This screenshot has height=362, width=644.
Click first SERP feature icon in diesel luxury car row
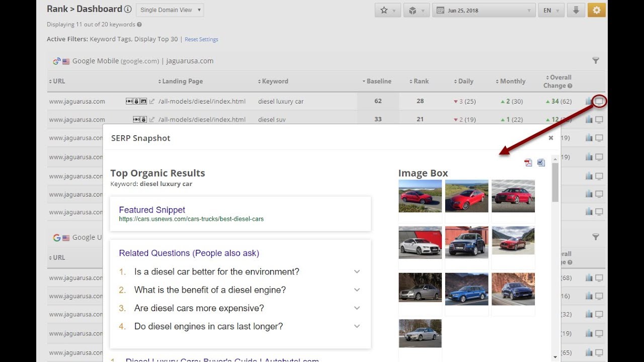pyautogui.click(x=129, y=102)
